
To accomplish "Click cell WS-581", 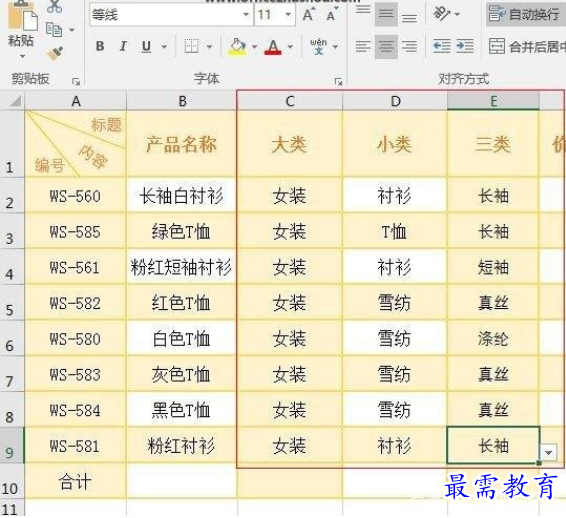I will tap(75, 445).
